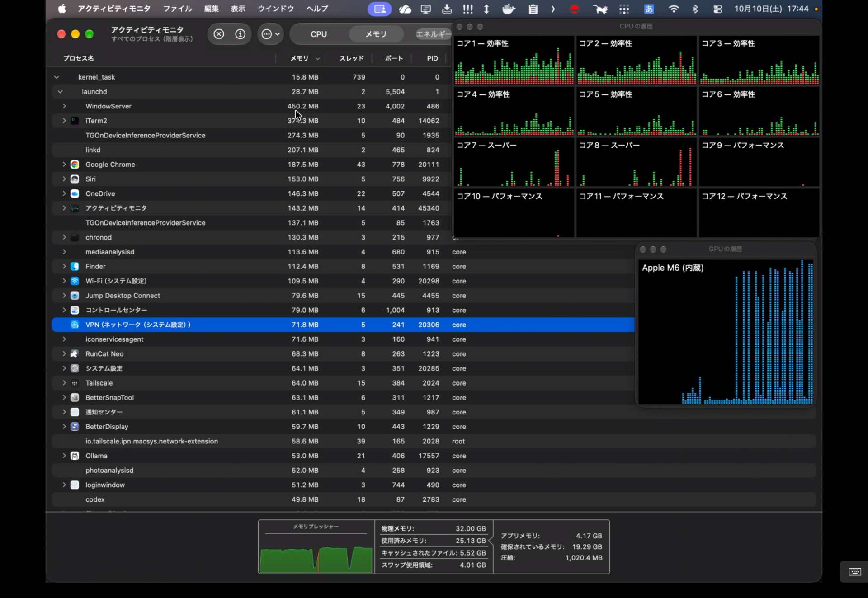The width and height of the screenshot is (868, 598).
Task: Open the Wi-Fi status menu icon
Action: tap(674, 9)
